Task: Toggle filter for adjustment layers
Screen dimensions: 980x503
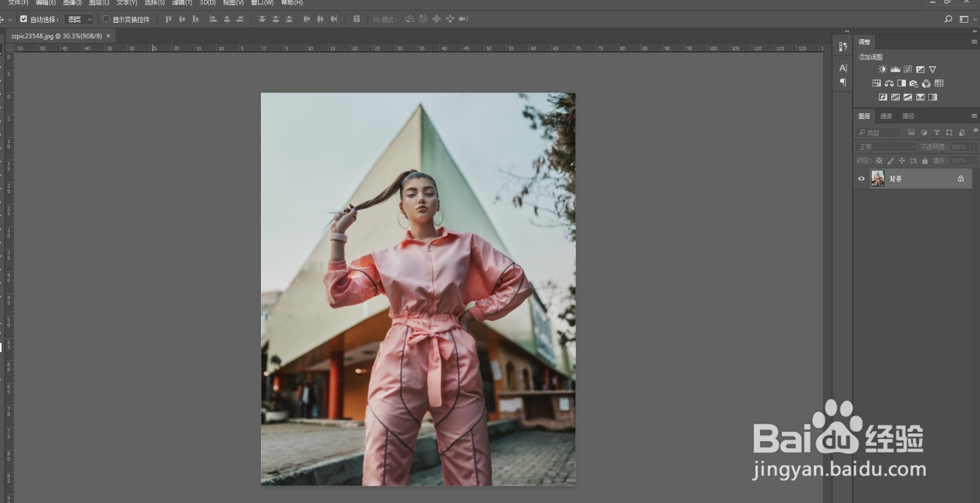Action: pyautogui.click(x=924, y=132)
